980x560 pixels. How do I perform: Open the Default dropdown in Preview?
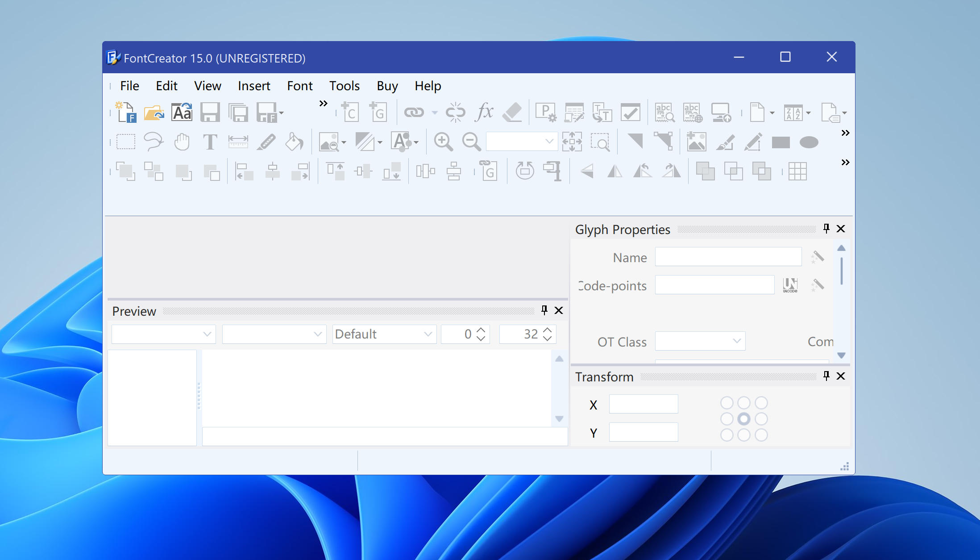(384, 334)
